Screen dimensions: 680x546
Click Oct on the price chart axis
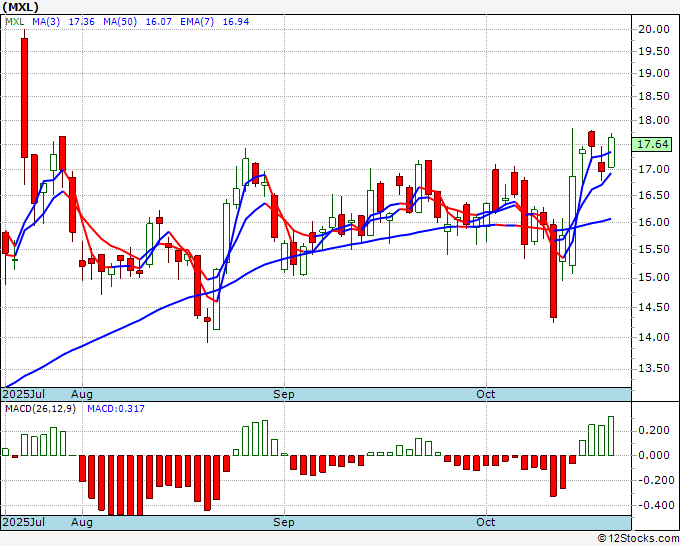486,394
